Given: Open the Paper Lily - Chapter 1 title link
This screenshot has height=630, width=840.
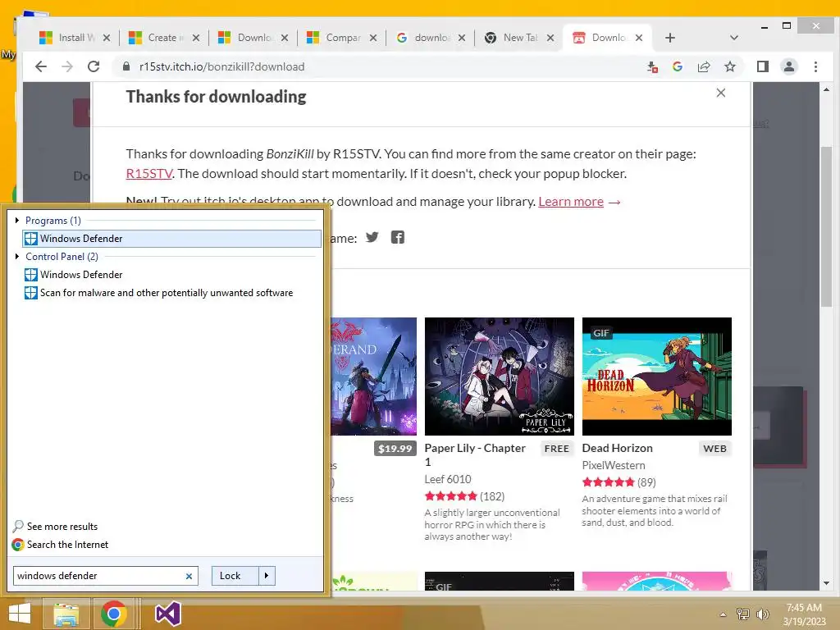Looking at the screenshot, I should click(475, 454).
